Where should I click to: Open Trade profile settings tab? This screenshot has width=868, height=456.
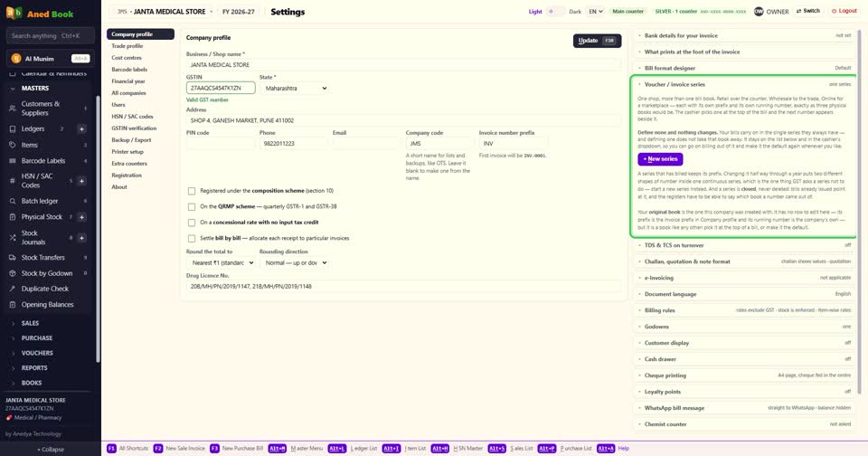pyautogui.click(x=141, y=46)
